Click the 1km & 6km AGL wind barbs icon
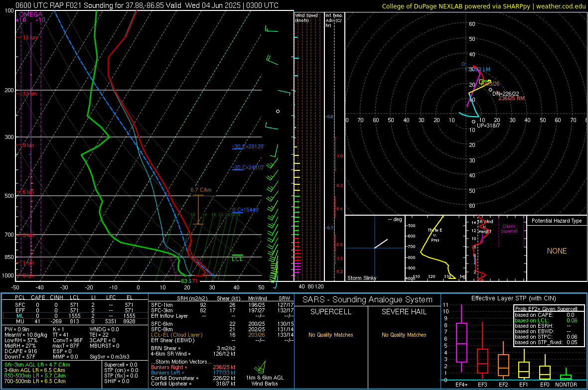The height and width of the screenshot is (390, 588). 260,367
